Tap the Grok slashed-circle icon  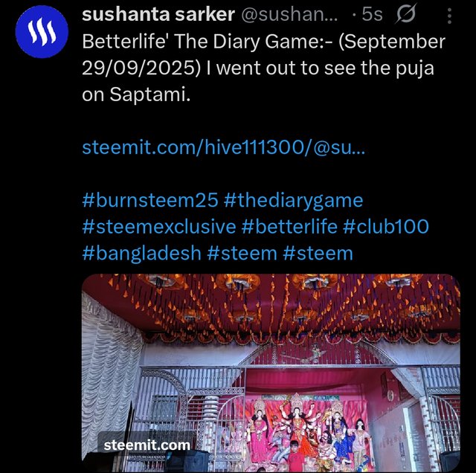click(405, 13)
